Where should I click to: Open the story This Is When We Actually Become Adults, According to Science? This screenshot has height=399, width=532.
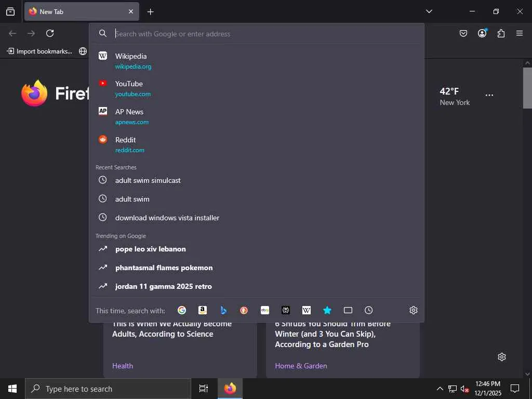(171, 329)
